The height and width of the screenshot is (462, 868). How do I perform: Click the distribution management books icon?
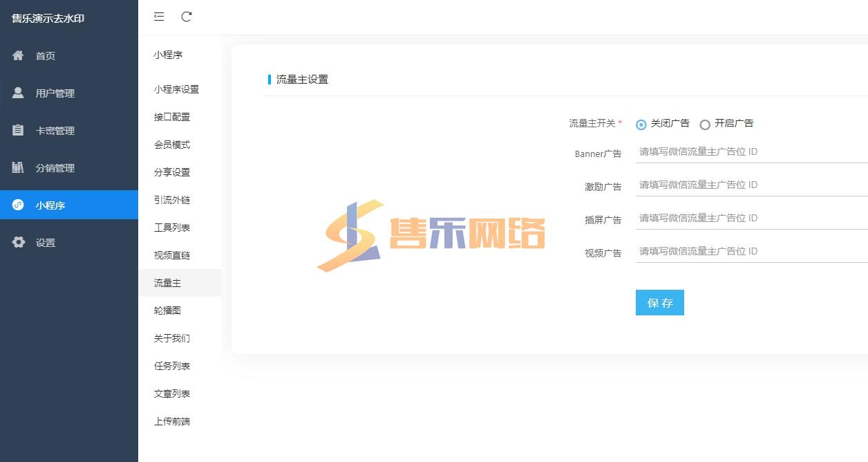click(19, 167)
